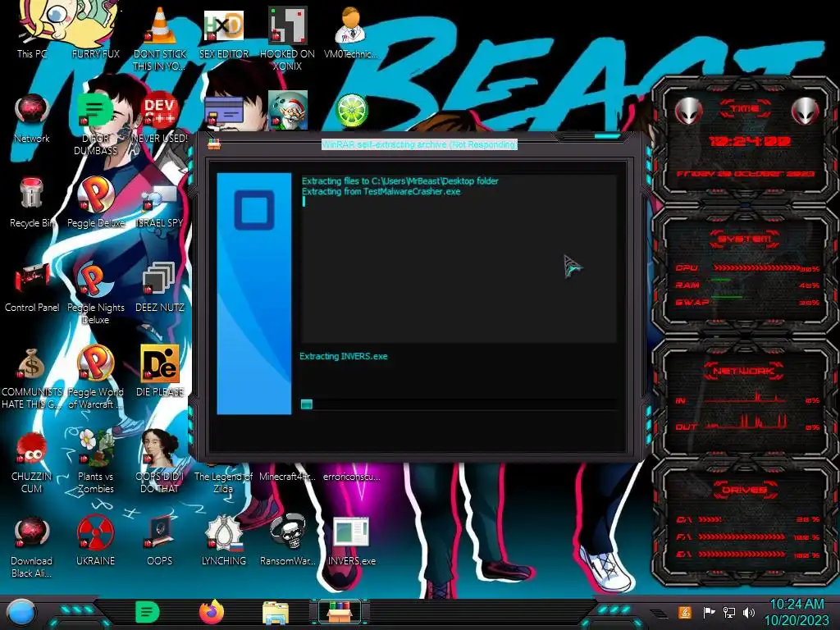The width and height of the screenshot is (840, 630).
Task: Open the money bag COMMUNISTS HATE THIS shortcut
Action: [x=32, y=378]
